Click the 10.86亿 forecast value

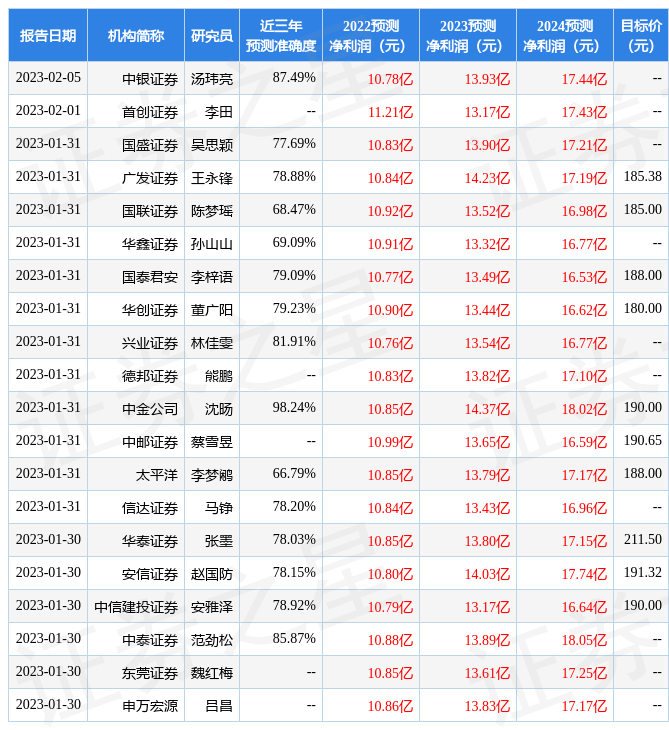[x=390, y=707]
